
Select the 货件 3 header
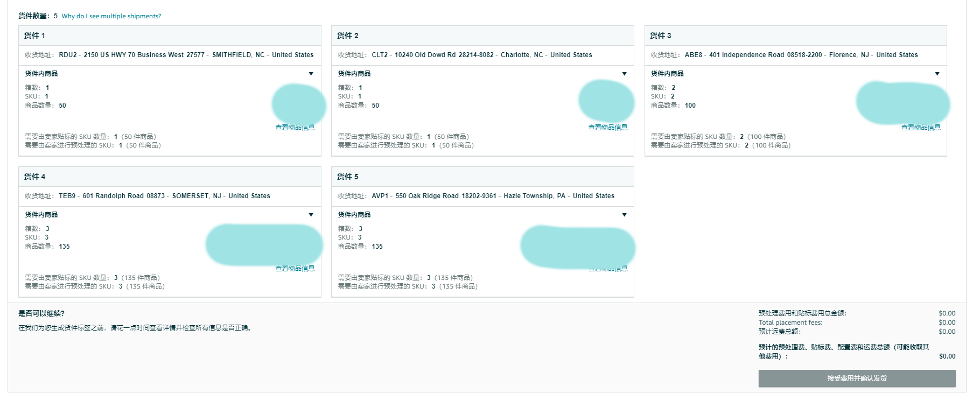click(x=795, y=36)
